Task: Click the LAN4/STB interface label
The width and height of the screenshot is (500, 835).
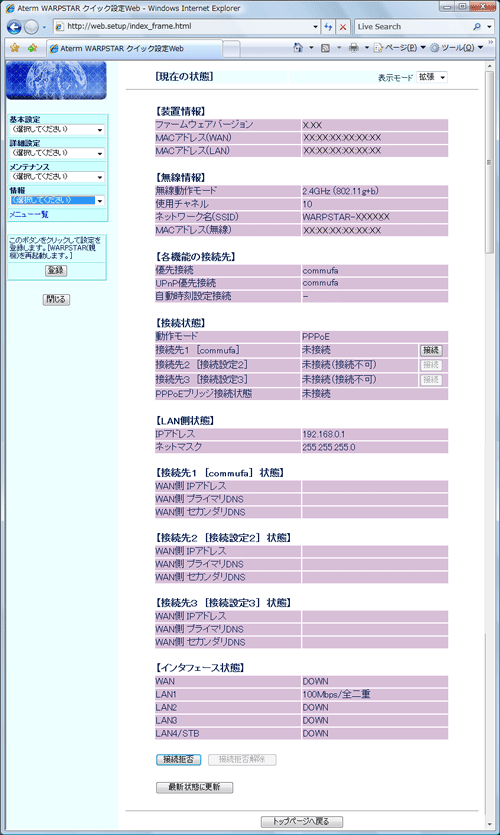Action: point(177,733)
